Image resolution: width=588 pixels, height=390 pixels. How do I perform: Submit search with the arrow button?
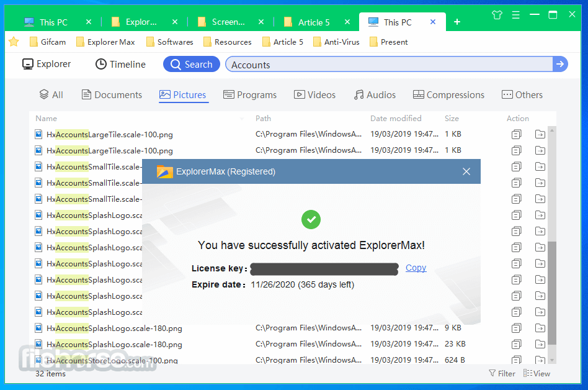pos(560,64)
